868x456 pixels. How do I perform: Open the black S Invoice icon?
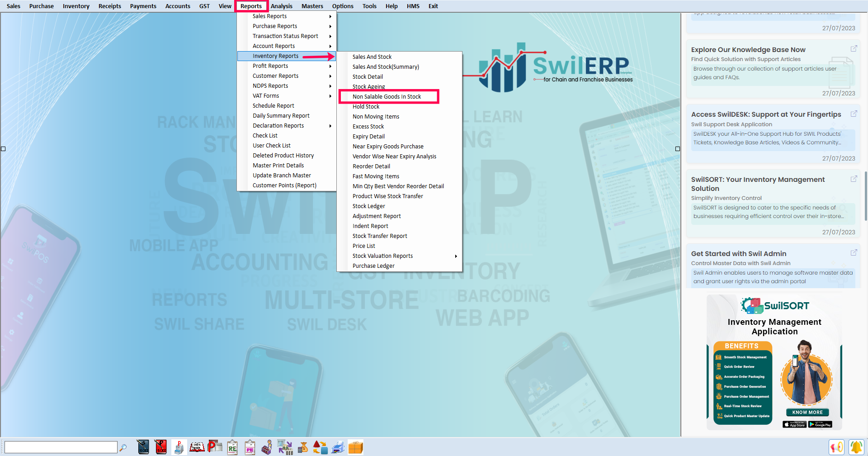pos(143,447)
